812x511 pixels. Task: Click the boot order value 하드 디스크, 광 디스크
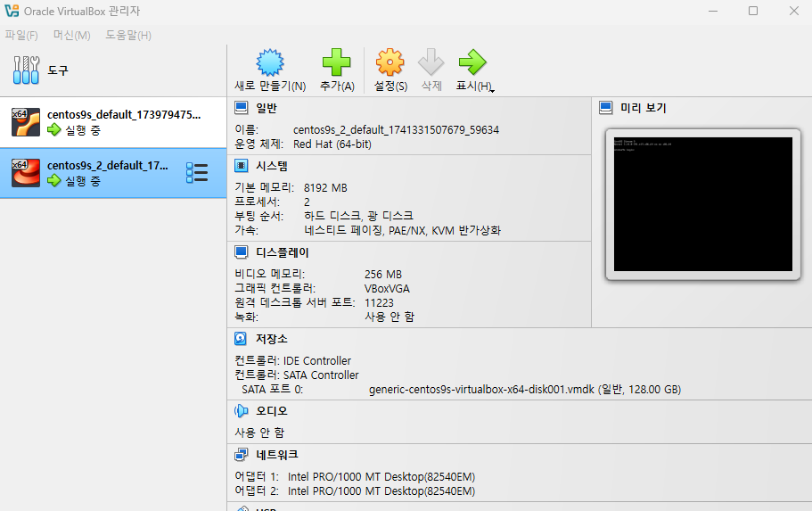(x=359, y=216)
